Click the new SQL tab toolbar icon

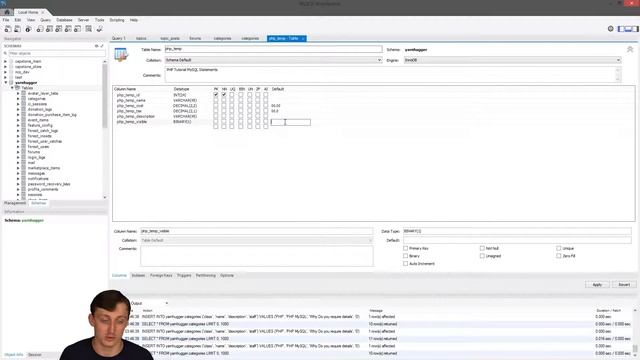click(8, 29)
